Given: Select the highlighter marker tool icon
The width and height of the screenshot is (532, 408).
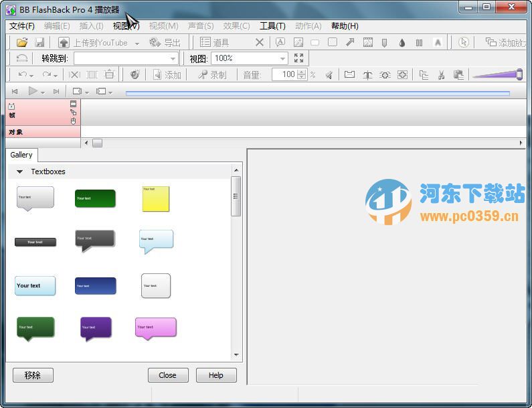Looking at the screenshot, I should click(384, 42).
